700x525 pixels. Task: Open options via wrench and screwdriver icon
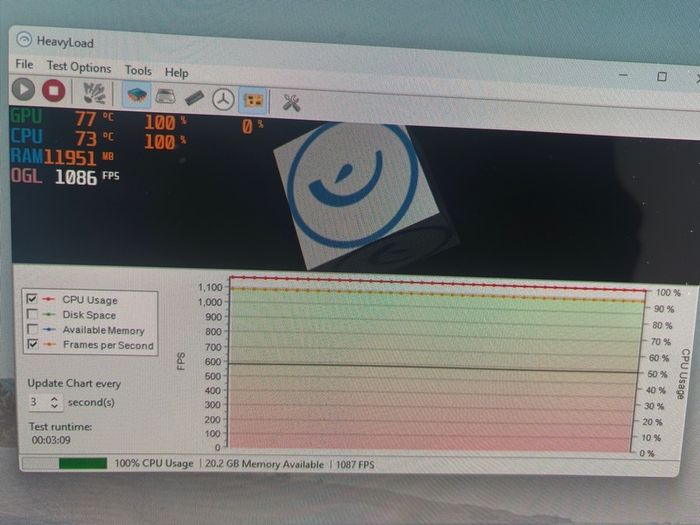291,103
